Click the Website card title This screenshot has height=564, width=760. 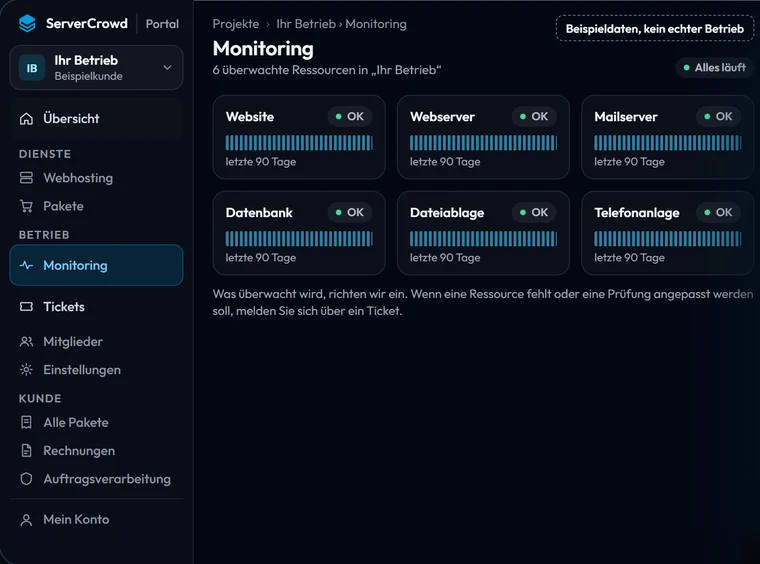click(x=250, y=117)
